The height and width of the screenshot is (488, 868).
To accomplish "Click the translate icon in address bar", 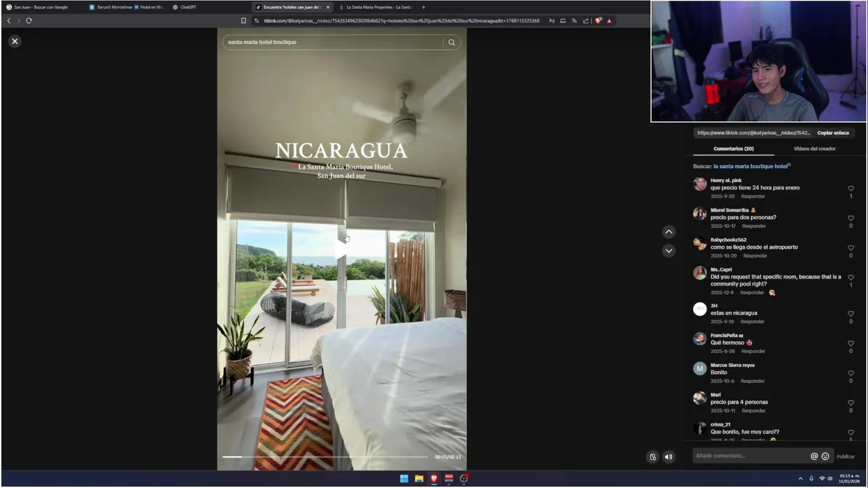I will tap(574, 20).
